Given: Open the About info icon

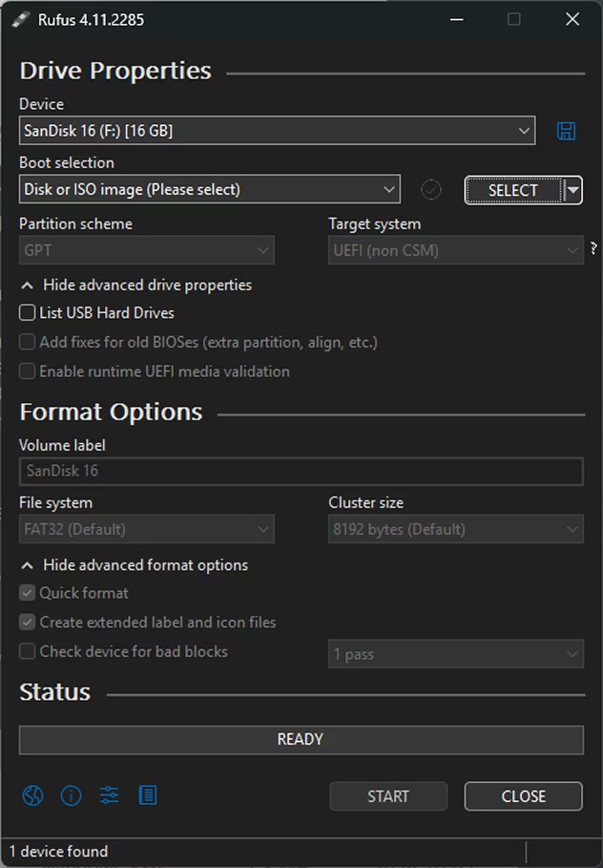Looking at the screenshot, I should click(x=72, y=795).
